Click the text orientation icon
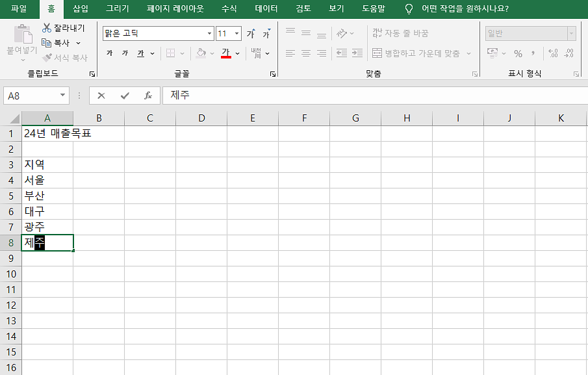Screen dimensions: 588x375 (x=342, y=33)
